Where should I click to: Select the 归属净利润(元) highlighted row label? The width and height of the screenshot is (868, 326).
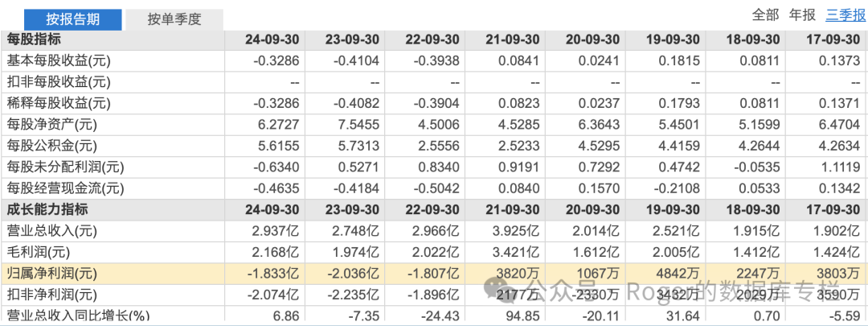(51, 274)
